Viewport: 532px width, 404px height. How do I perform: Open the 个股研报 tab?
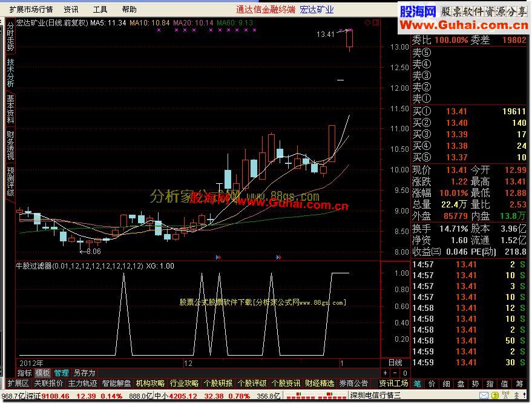click(218, 383)
